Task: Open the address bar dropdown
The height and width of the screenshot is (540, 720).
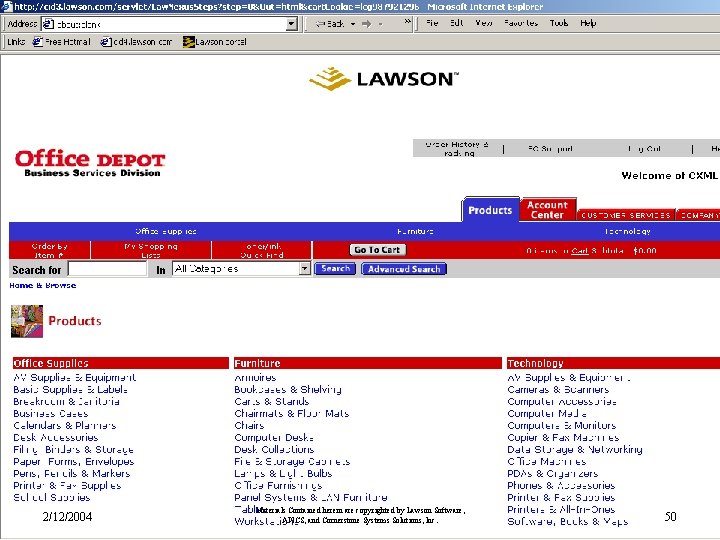Action: click(292, 24)
